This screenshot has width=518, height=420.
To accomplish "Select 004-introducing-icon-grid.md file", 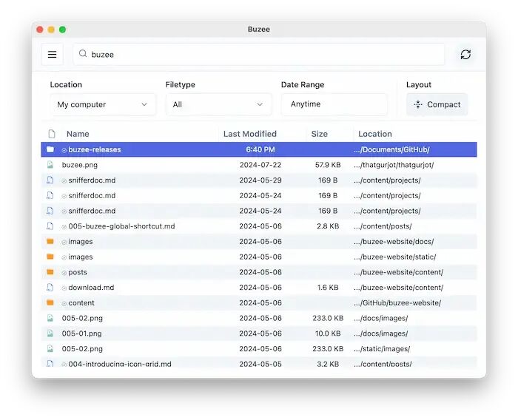I will (x=120, y=364).
